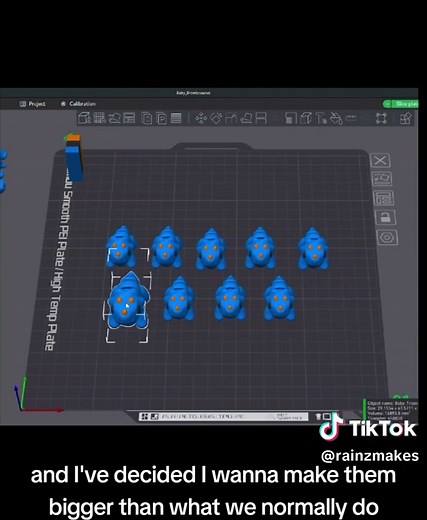Select the Scale tool
The image size is (427, 520).
point(231,118)
